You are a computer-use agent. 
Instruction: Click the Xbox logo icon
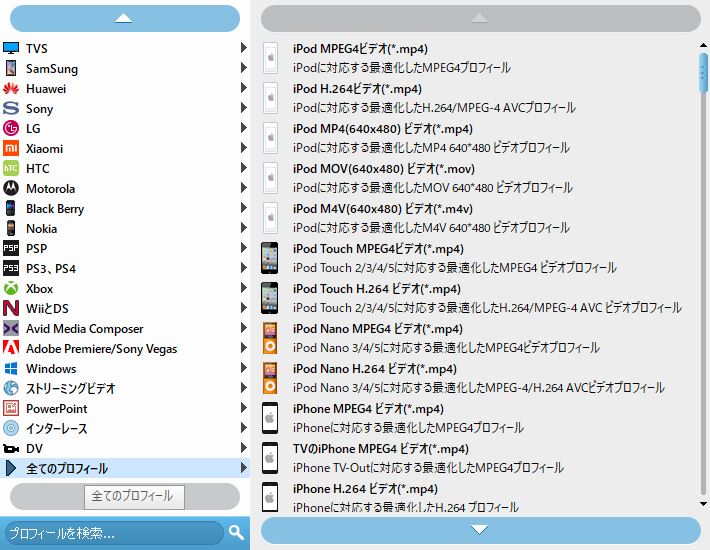click(x=11, y=288)
